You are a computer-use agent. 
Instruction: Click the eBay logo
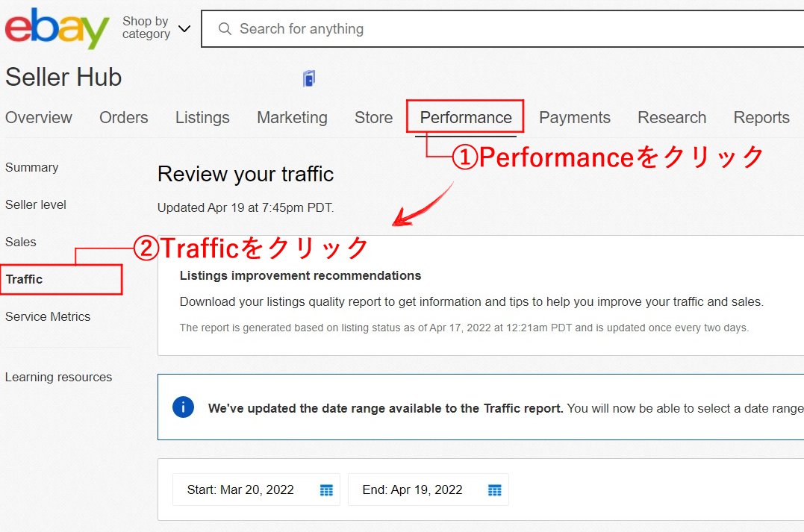[57, 28]
